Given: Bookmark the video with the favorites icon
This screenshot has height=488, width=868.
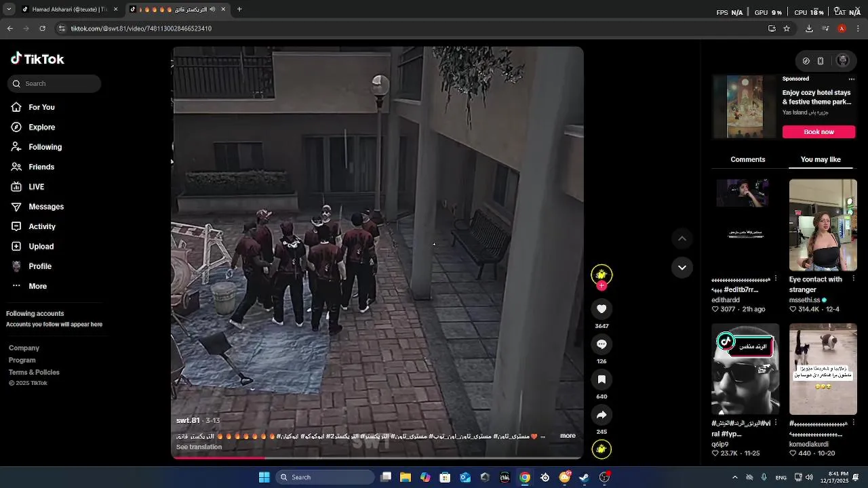Looking at the screenshot, I should click(x=601, y=380).
